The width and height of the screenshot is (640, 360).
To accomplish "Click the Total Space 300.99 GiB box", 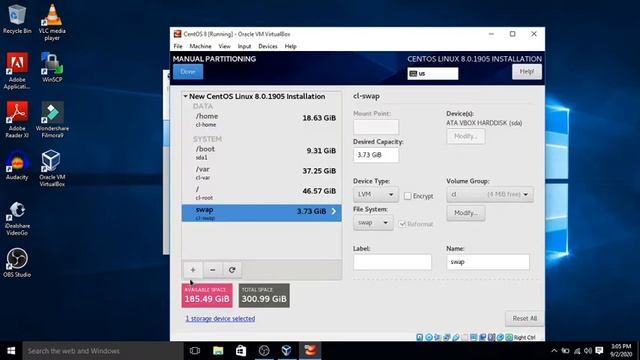I will (264, 296).
